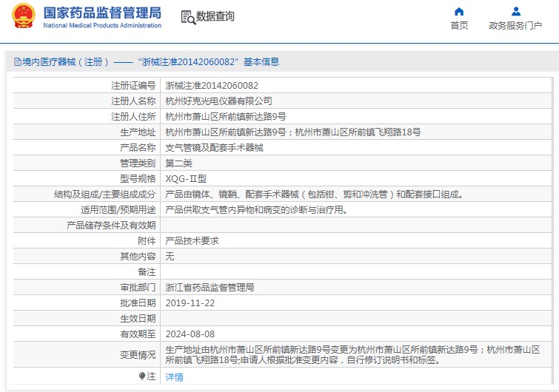Click the national emblem logo
Screen dimensions: 559x392
pos(24,16)
